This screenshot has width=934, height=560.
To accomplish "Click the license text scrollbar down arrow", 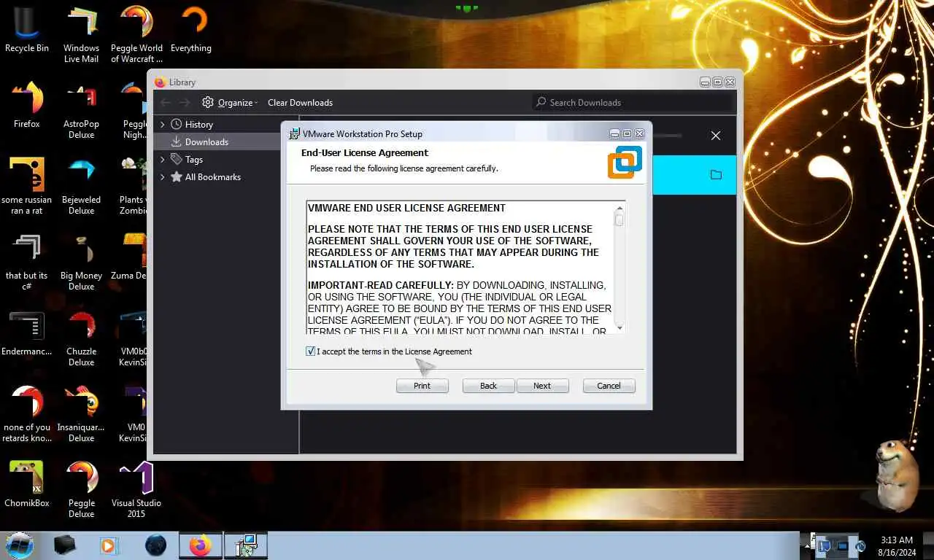I will (620, 328).
